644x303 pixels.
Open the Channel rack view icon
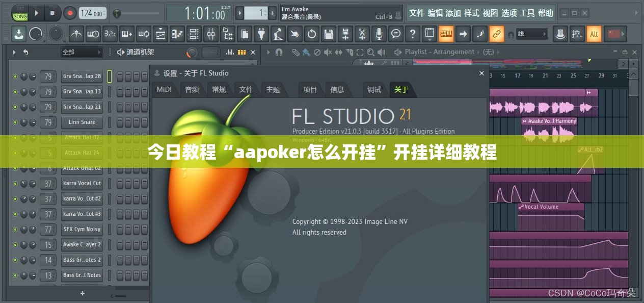[194, 34]
